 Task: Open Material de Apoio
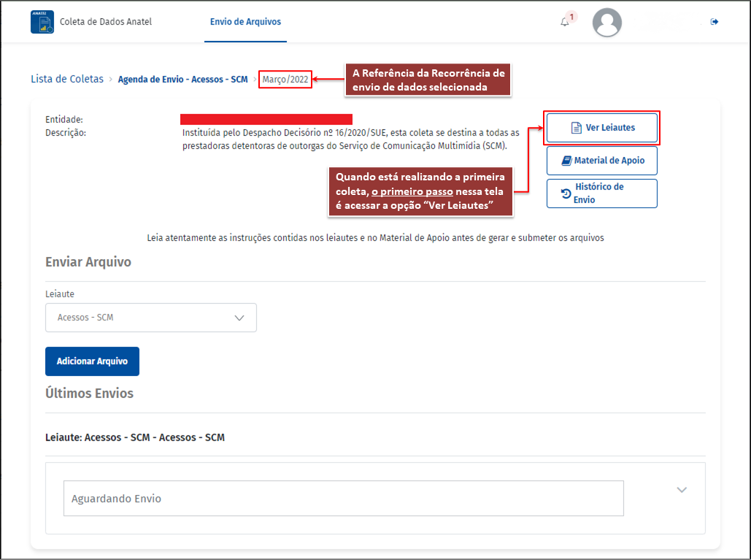(609, 161)
